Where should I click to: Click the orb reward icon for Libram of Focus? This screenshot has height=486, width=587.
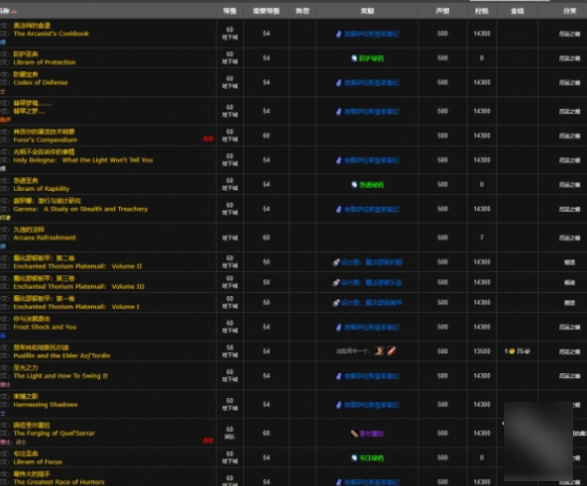click(354, 458)
